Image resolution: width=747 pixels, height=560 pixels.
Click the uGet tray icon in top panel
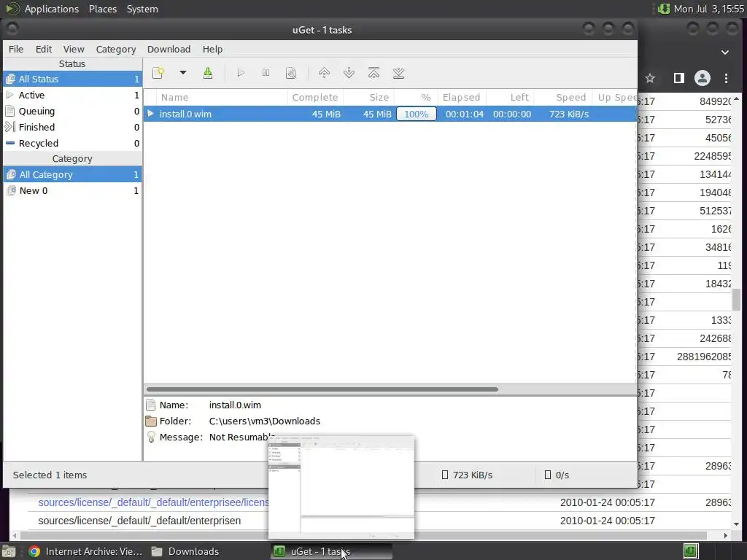point(664,9)
